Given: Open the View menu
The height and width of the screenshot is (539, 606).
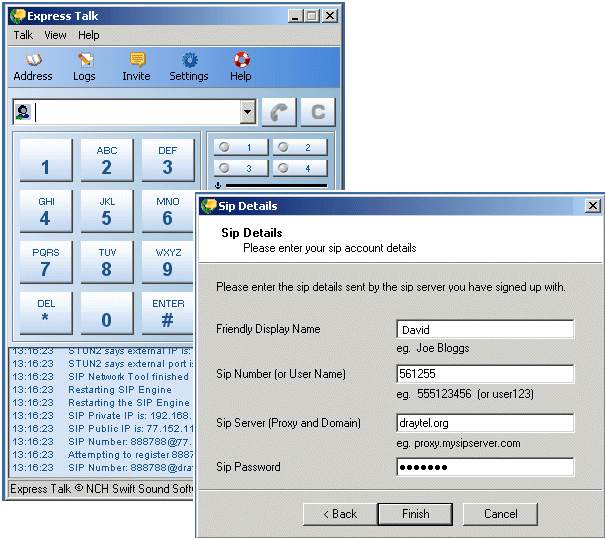Looking at the screenshot, I should (x=55, y=35).
